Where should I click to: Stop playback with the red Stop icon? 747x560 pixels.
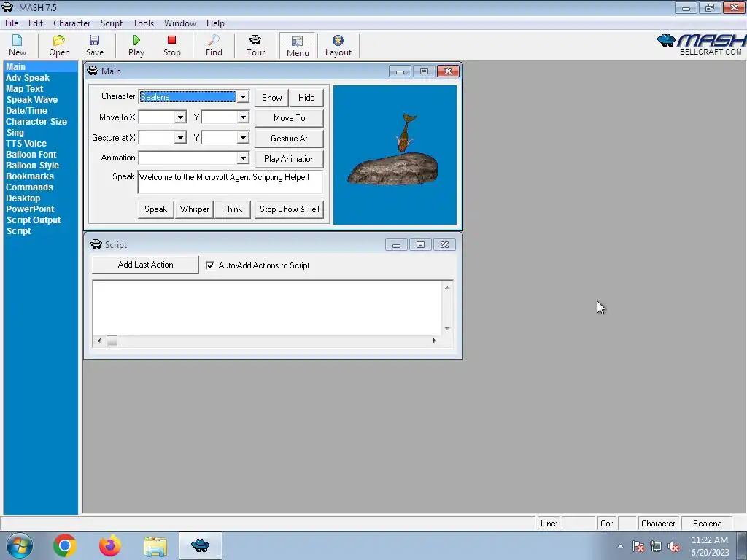[172, 46]
